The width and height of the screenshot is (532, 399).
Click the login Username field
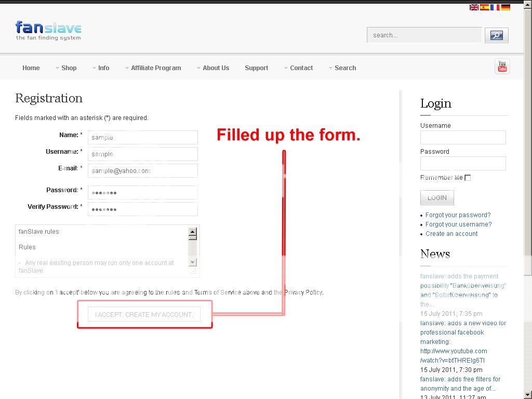point(463,138)
